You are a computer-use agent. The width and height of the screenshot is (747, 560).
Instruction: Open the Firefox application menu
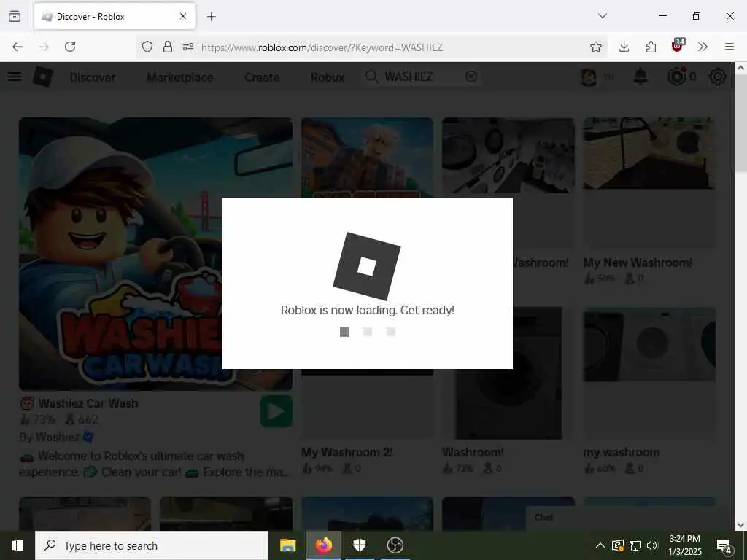[729, 47]
